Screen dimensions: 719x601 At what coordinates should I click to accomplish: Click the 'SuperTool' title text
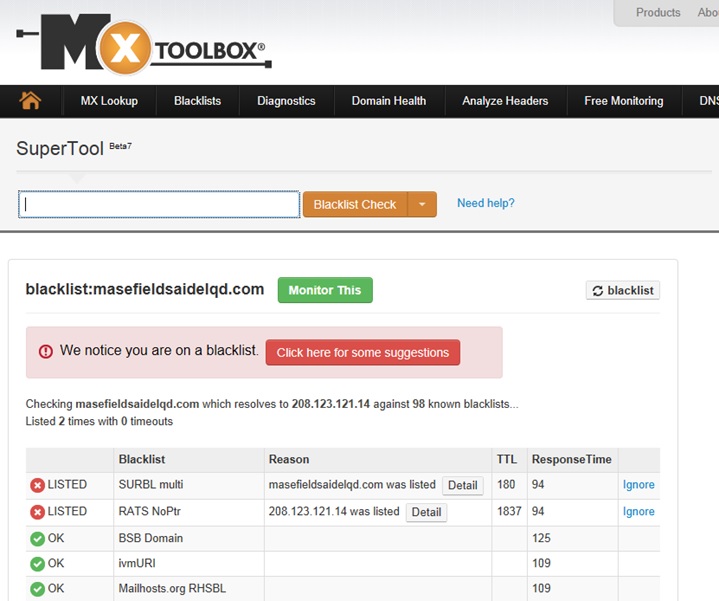[60, 149]
